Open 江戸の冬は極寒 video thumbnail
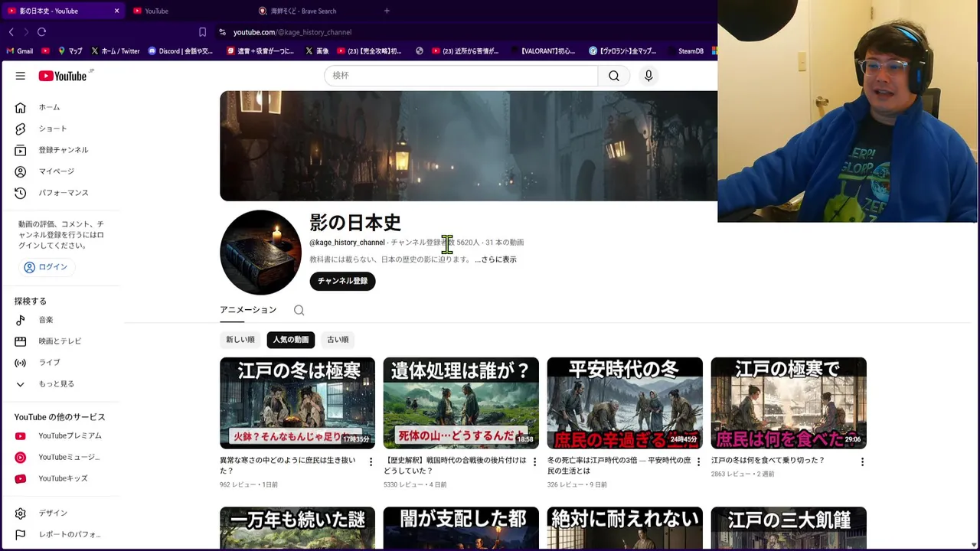The image size is (980, 551). [297, 403]
